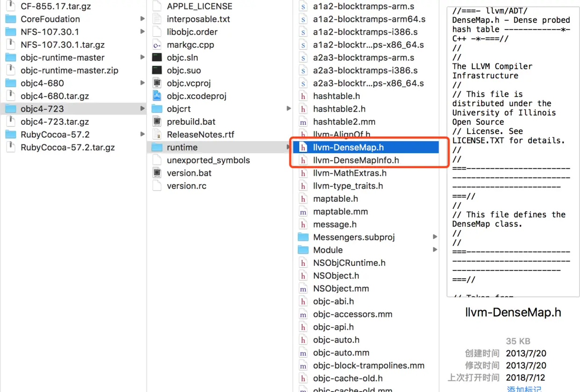580x392 pixels.
Task: Expand the Module folder arrow
Action: coord(435,250)
